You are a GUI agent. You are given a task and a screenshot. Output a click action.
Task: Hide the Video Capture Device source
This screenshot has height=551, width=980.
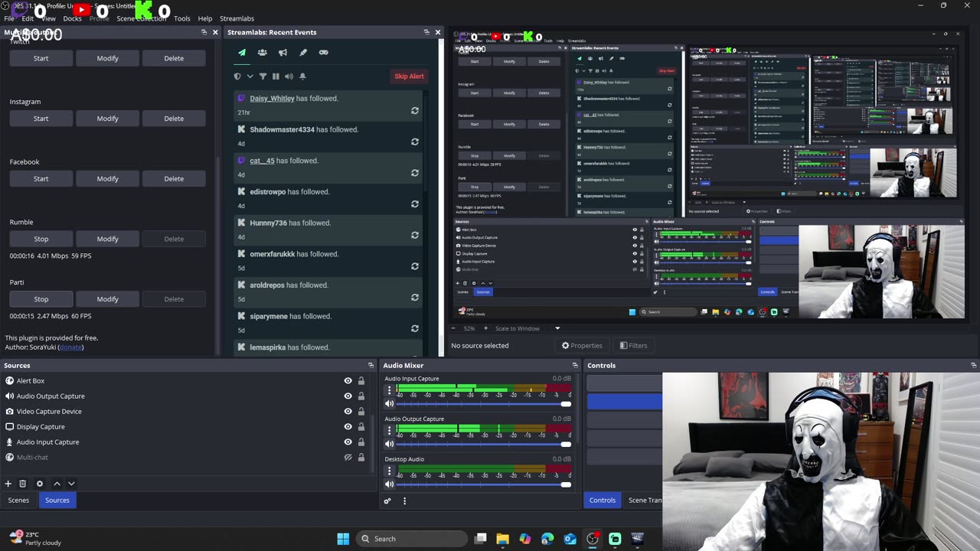pyautogui.click(x=348, y=411)
